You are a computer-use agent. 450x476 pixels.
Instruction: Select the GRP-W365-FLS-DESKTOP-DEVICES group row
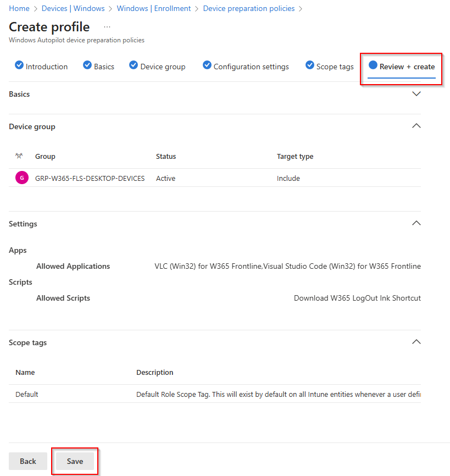point(90,178)
